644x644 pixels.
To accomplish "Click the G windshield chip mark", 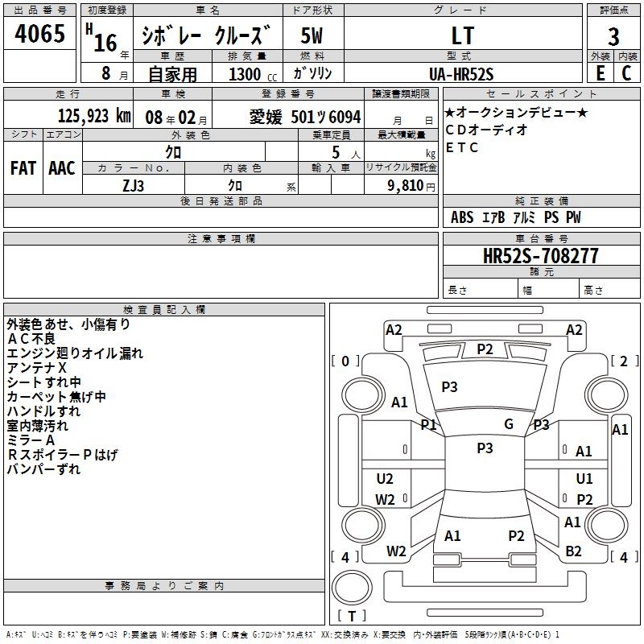I will 509,424.
